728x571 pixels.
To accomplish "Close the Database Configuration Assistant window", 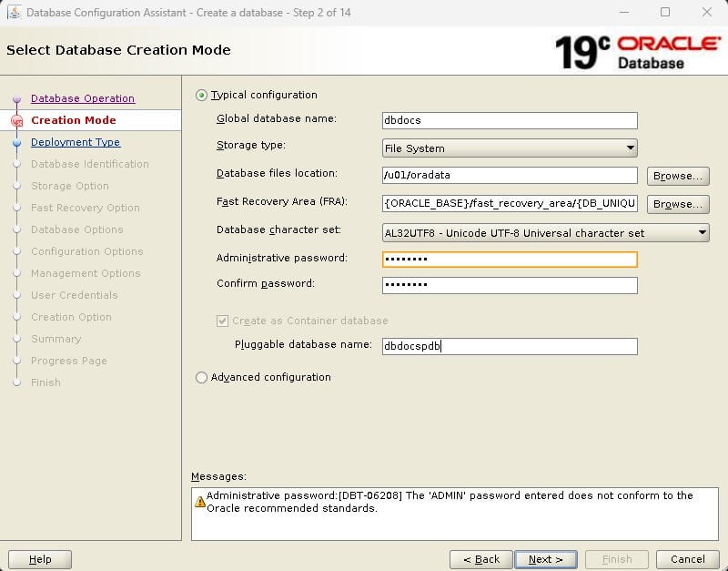I will (x=707, y=12).
